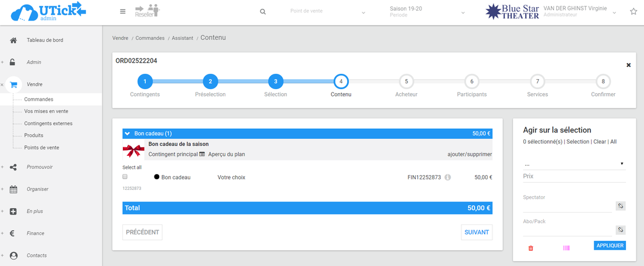Collapse the Bon cadeau (1) section
This screenshot has height=266, width=644.
click(128, 134)
